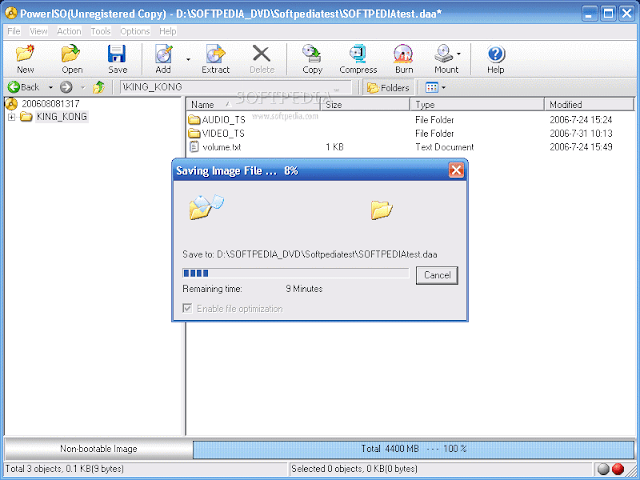Click the Extract toolbar icon
The height and width of the screenshot is (480, 640).
tap(216, 53)
